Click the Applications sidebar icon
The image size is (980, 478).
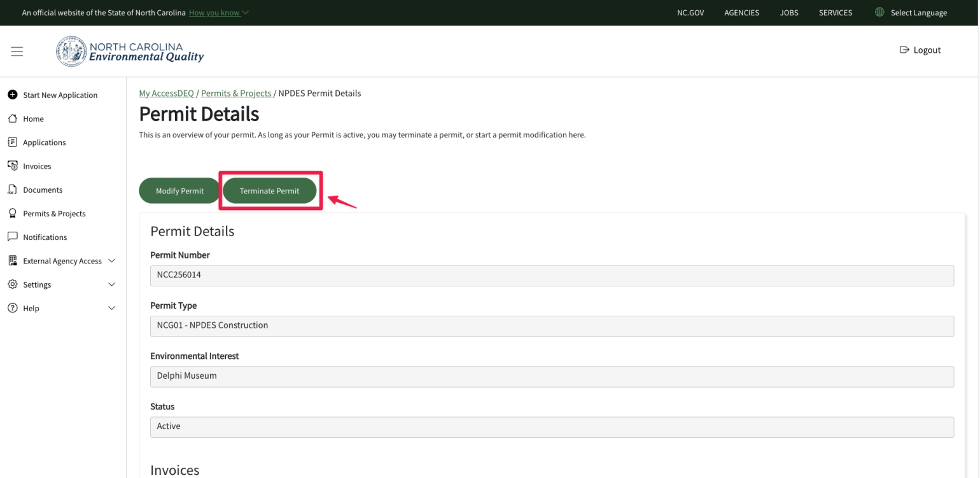pos(13,142)
